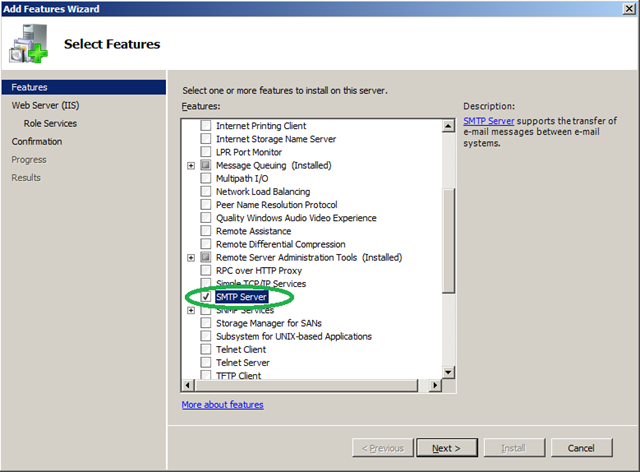Open the Role Services step
This screenshot has width=640, height=472.
tap(50, 123)
